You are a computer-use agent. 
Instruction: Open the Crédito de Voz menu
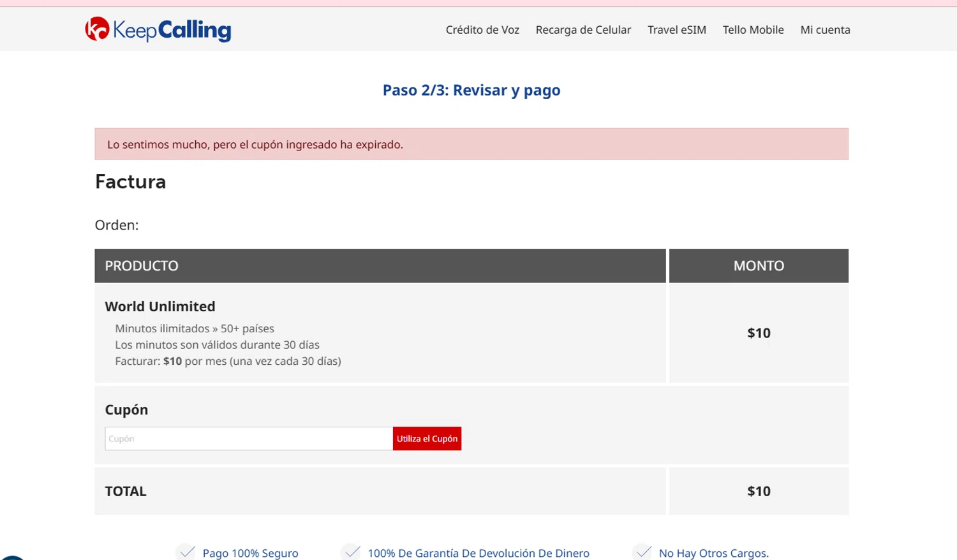pos(482,30)
